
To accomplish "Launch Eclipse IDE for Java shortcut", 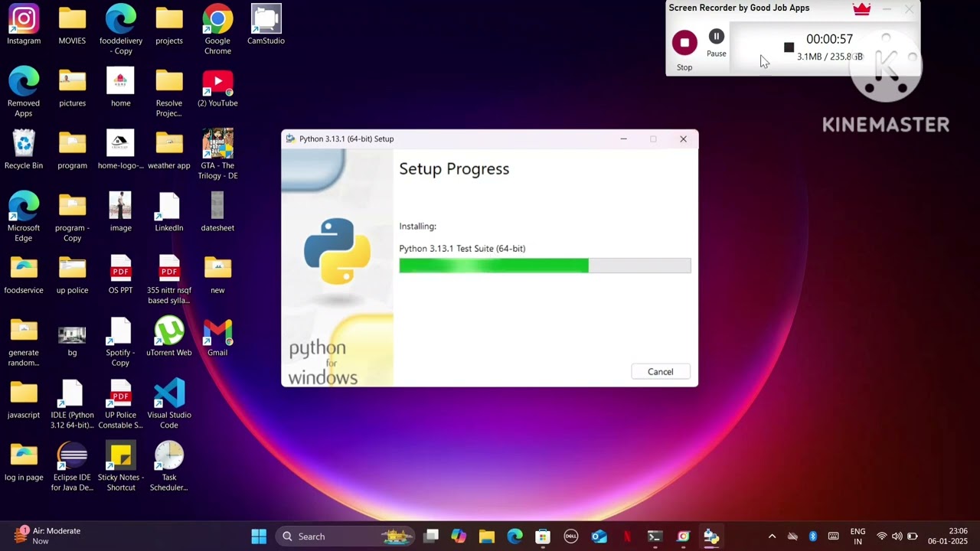I will coord(72,466).
